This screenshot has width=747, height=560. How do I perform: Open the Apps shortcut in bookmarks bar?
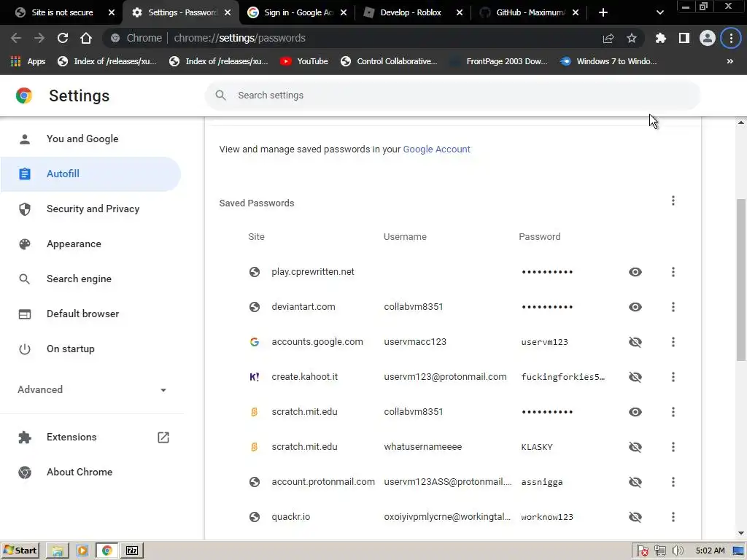click(28, 61)
